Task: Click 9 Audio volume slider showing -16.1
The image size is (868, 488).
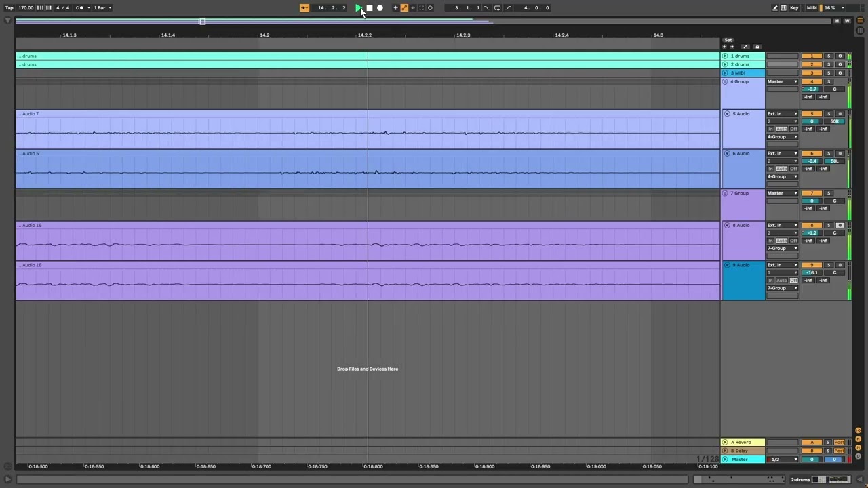Action: click(x=812, y=273)
